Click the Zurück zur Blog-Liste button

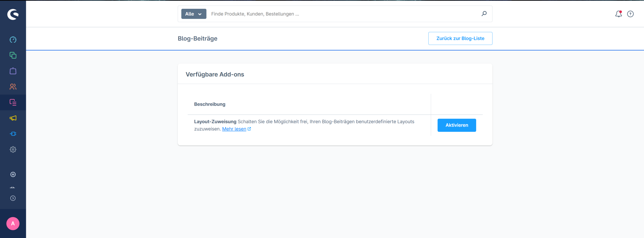click(x=460, y=38)
